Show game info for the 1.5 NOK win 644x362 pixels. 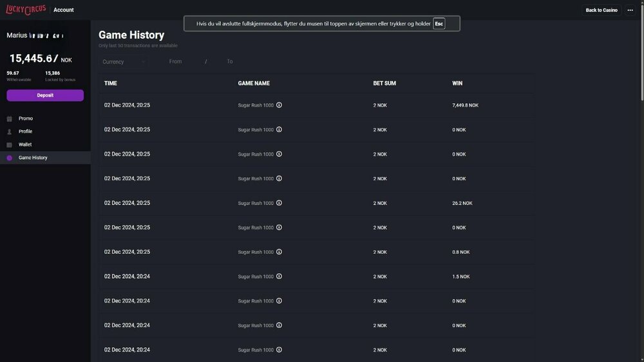[x=279, y=276]
